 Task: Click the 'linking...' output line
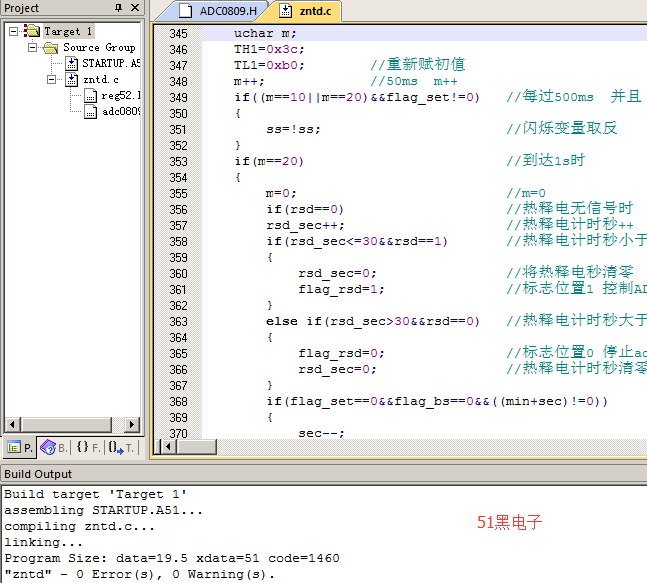[43, 542]
